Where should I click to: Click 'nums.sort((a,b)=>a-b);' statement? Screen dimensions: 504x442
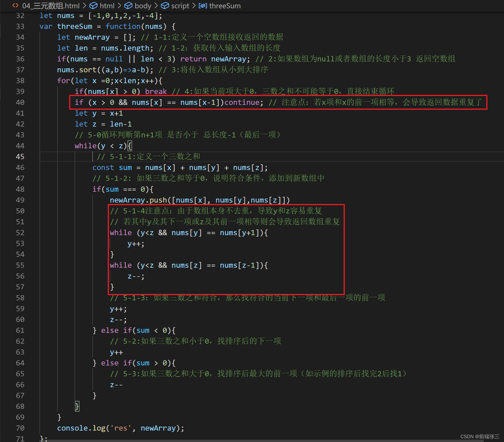point(105,70)
